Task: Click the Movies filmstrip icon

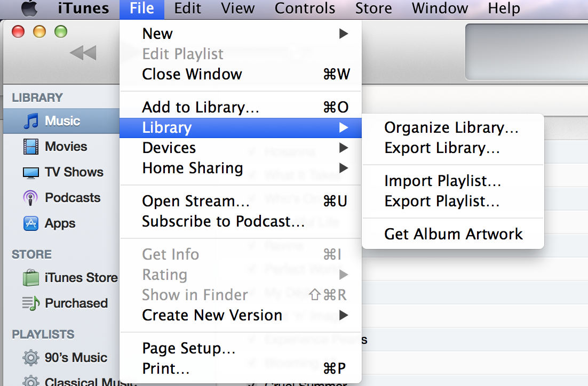Action: [31, 147]
